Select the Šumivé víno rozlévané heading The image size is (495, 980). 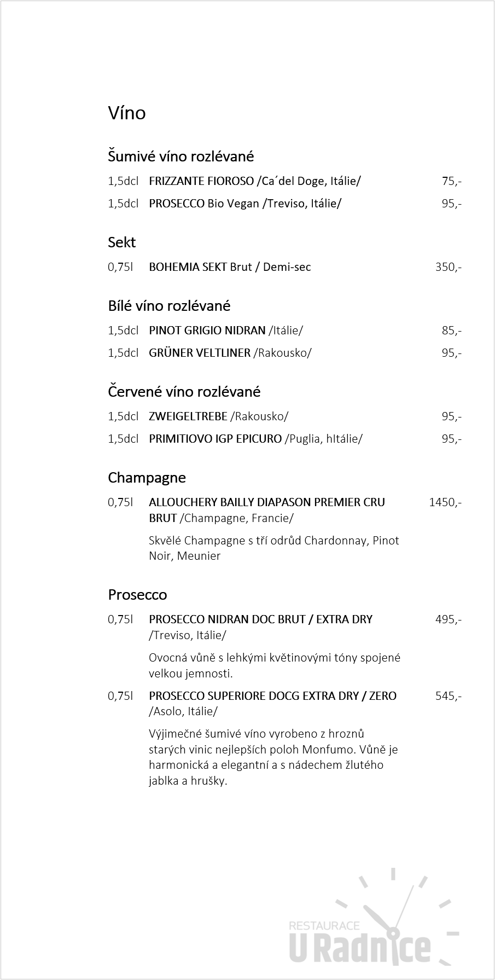(181, 156)
